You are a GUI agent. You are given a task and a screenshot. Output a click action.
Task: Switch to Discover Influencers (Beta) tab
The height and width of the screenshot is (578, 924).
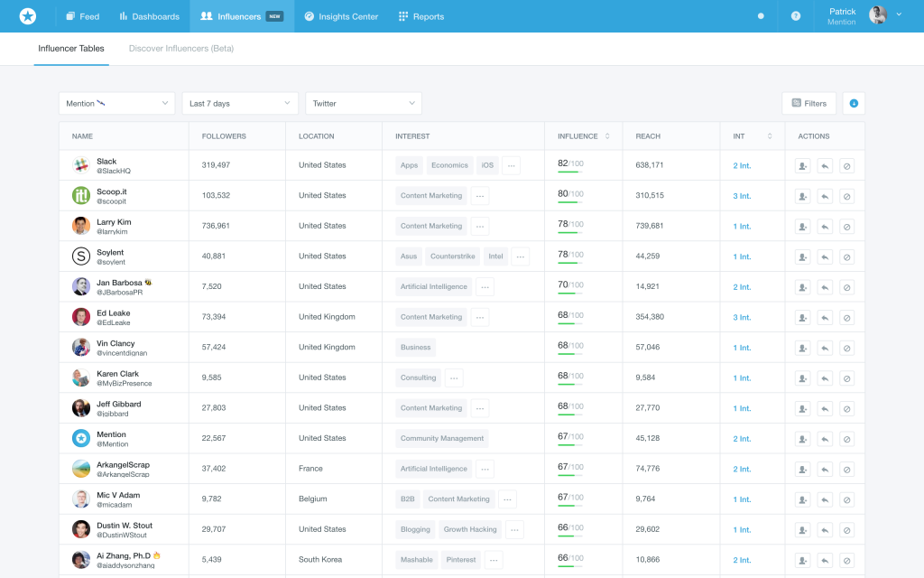coord(181,49)
